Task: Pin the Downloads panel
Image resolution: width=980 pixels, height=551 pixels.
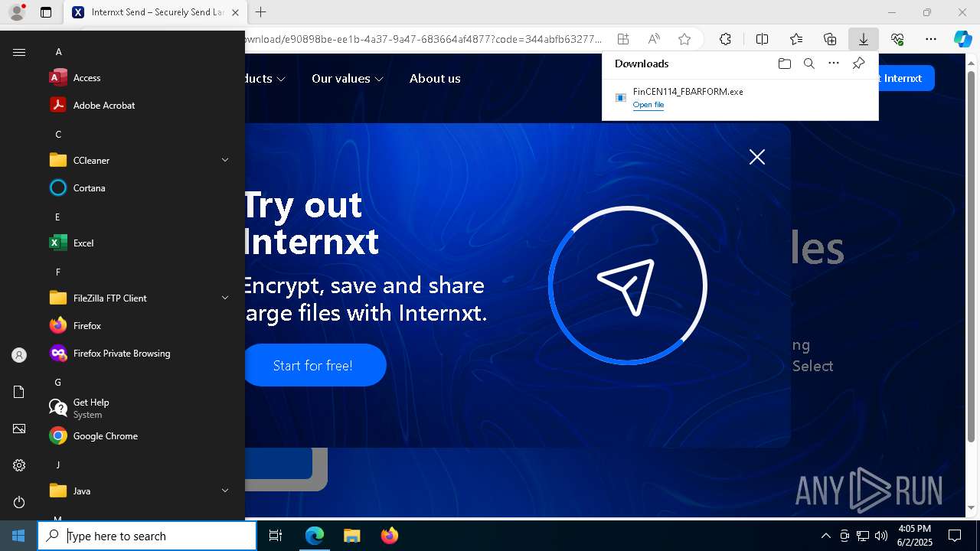Action: (858, 64)
